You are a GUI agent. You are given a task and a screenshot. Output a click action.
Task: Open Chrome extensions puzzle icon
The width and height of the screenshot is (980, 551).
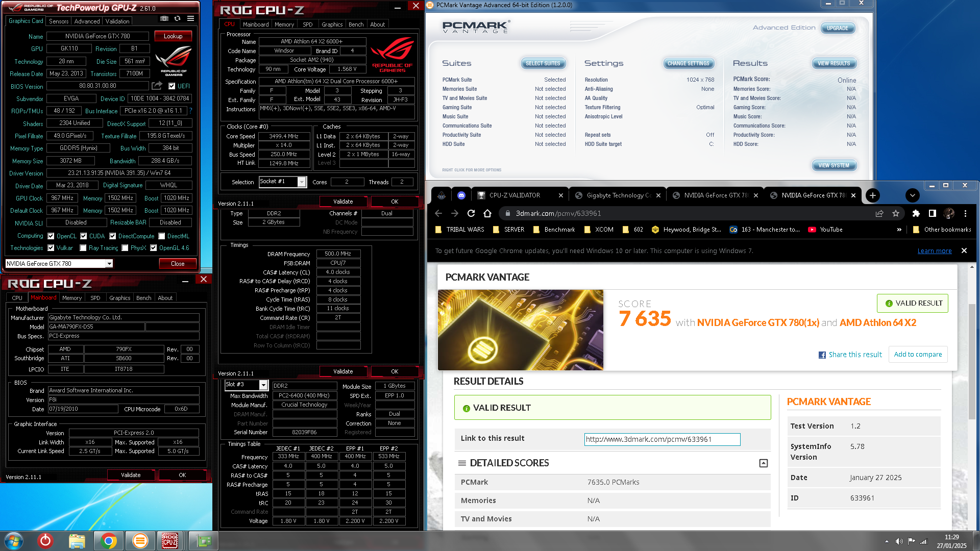point(916,213)
